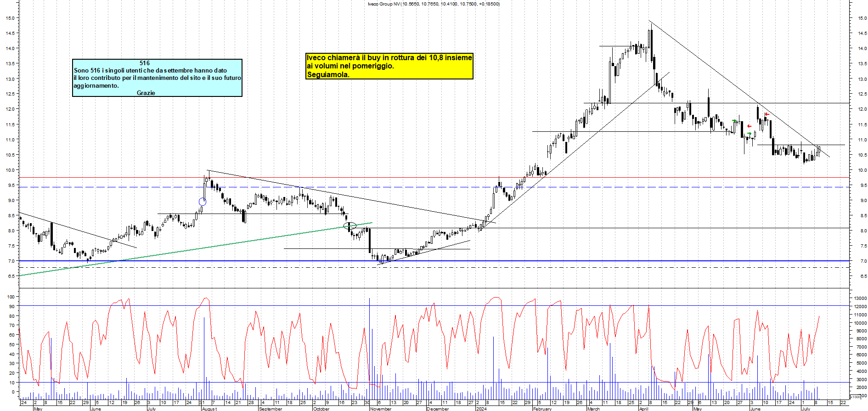868x411 pixels.
Task: Click the 'March' month label
Action: coord(593,409)
